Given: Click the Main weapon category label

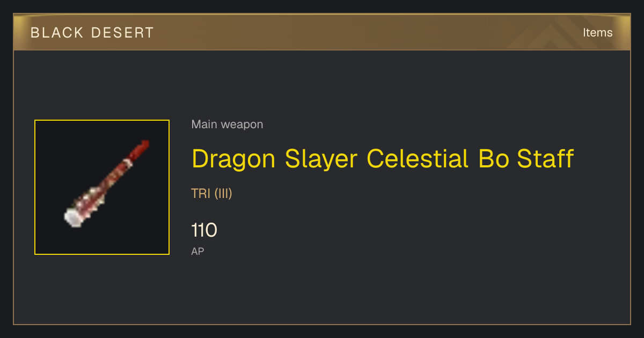Looking at the screenshot, I should click(227, 124).
